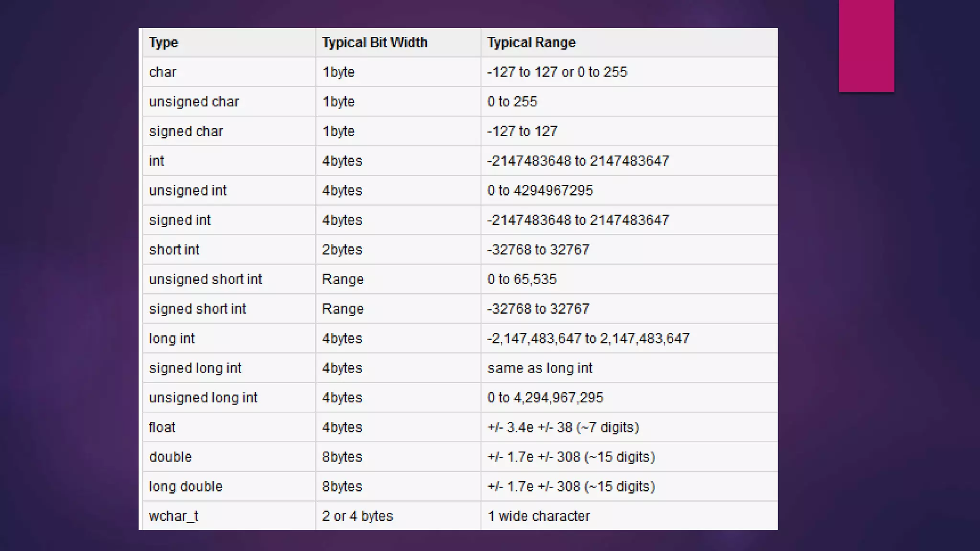Click the 'same as long int' cell

coord(540,368)
